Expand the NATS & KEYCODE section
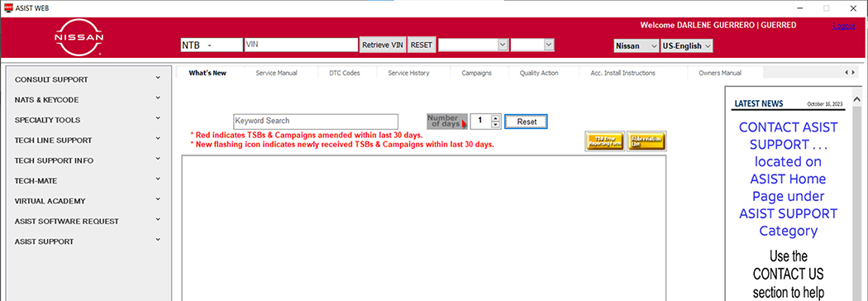 click(x=88, y=99)
